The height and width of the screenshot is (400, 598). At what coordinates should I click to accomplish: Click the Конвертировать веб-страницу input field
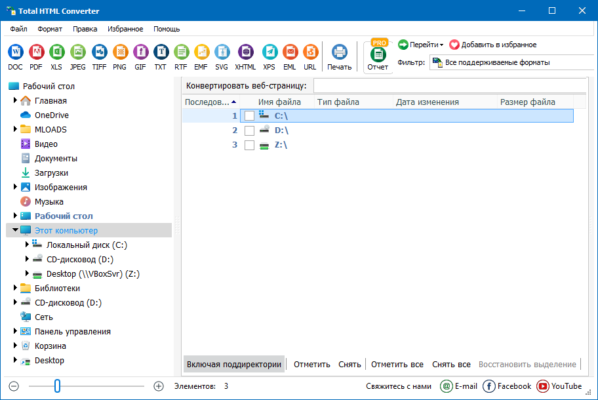[x=450, y=86]
